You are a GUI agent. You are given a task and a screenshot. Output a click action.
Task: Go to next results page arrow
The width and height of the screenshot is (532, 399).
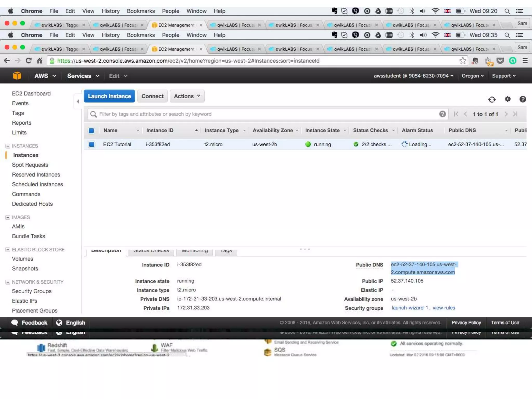pyautogui.click(x=506, y=114)
